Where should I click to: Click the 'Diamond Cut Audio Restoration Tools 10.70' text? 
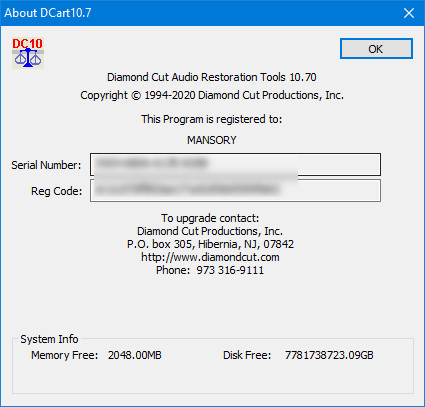(x=212, y=77)
